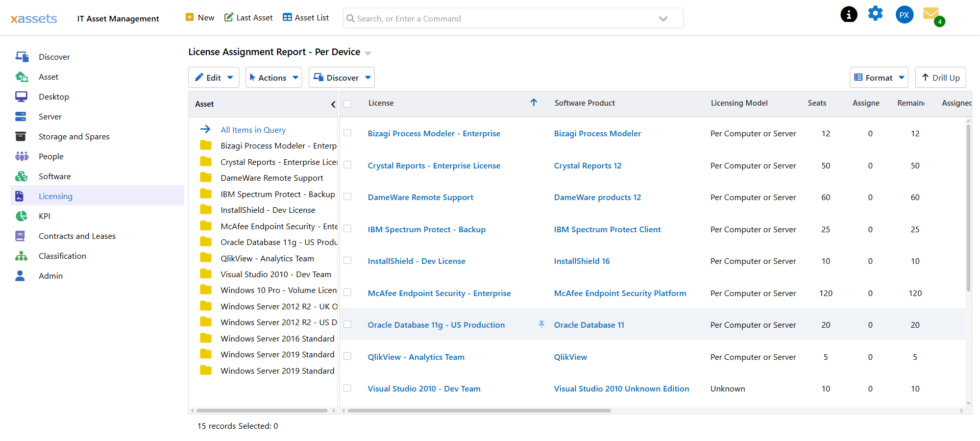The width and height of the screenshot is (980, 441).
Task: Toggle the select-all checkbox in table header
Action: [x=348, y=104]
